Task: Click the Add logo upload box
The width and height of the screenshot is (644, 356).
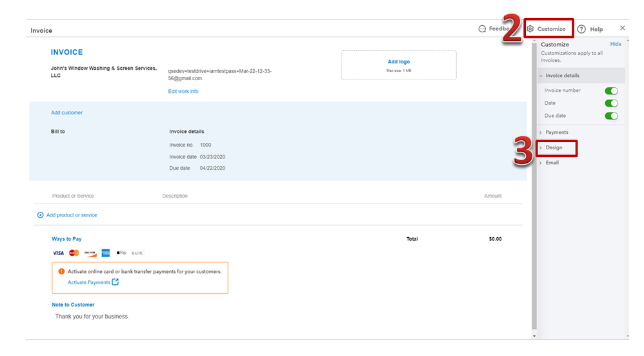Action: pyautogui.click(x=398, y=65)
